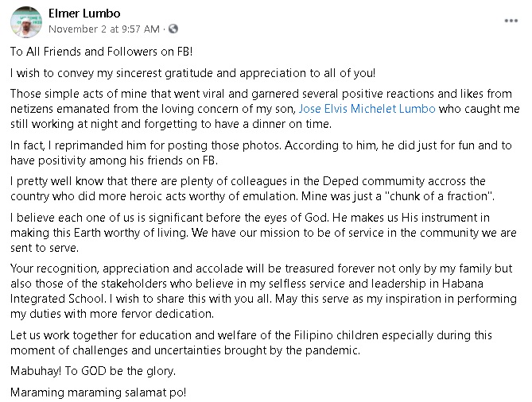Image resolution: width=532 pixels, height=402 pixels.
Task: Open Jose Elvis Michelet Lumbo tagged profile
Action: pos(367,109)
